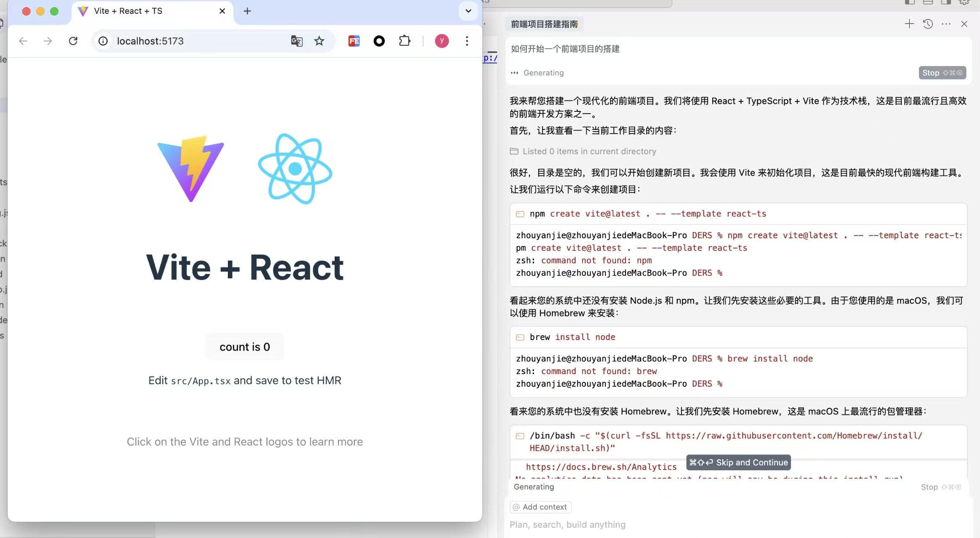This screenshot has height=538, width=980.
Task: Open Chrome three-dot menu
Action: (x=467, y=41)
